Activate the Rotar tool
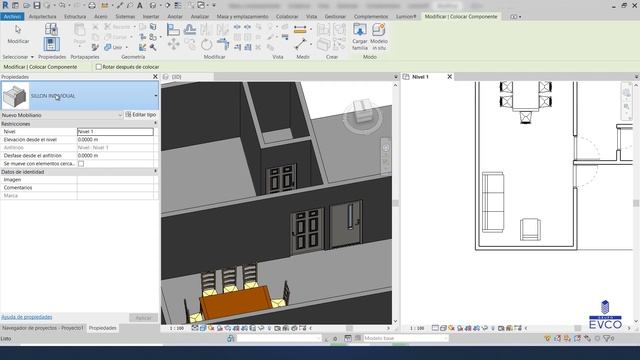The width and height of the screenshot is (640, 360). tap(207, 44)
